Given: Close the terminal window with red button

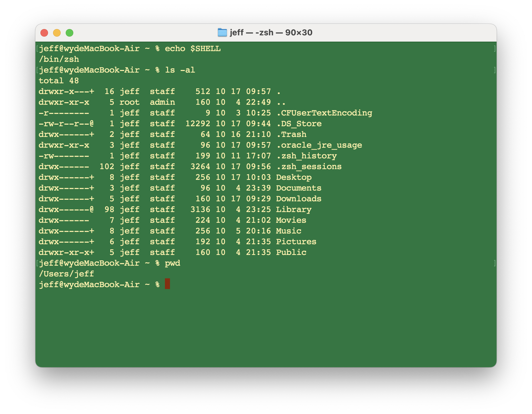Looking at the screenshot, I should pos(44,33).
